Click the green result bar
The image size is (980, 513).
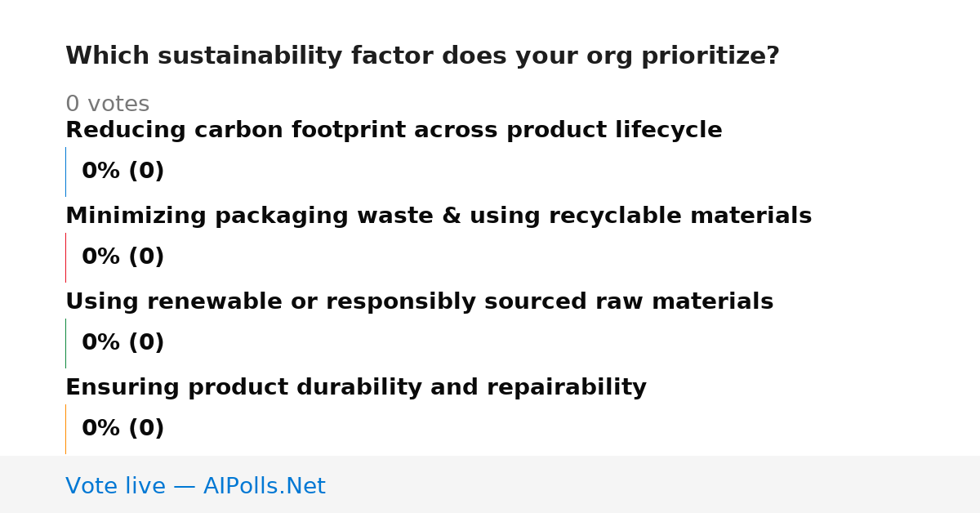click(65, 343)
